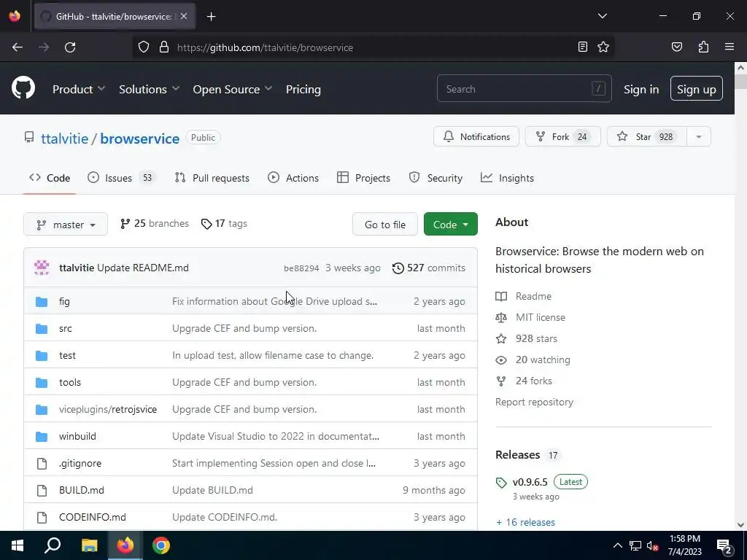This screenshot has width=747, height=560.
Task: Click the Pricing link
Action: (x=303, y=89)
